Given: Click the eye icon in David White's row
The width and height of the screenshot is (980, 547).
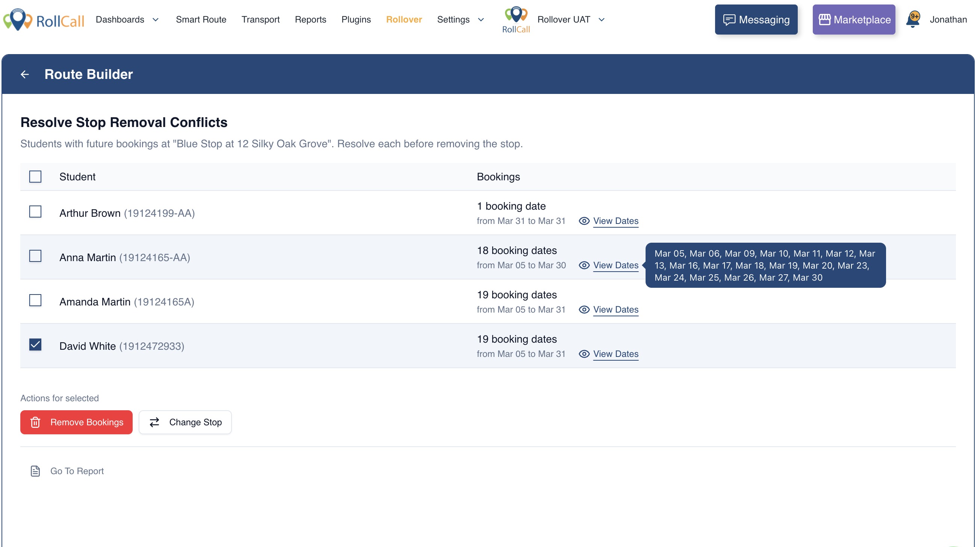Looking at the screenshot, I should click(x=584, y=354).
